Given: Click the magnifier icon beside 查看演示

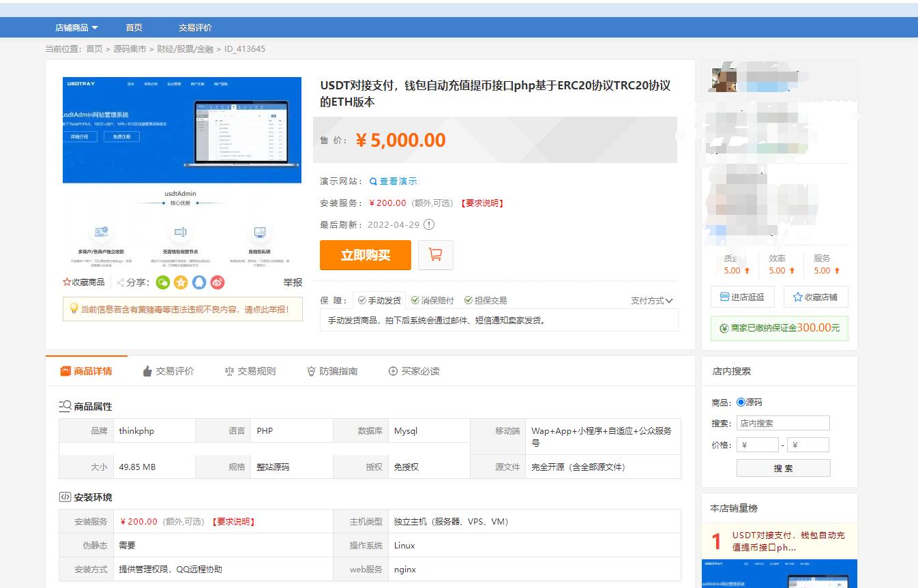Looking at the screenshot, I should (x=372, y=181).
